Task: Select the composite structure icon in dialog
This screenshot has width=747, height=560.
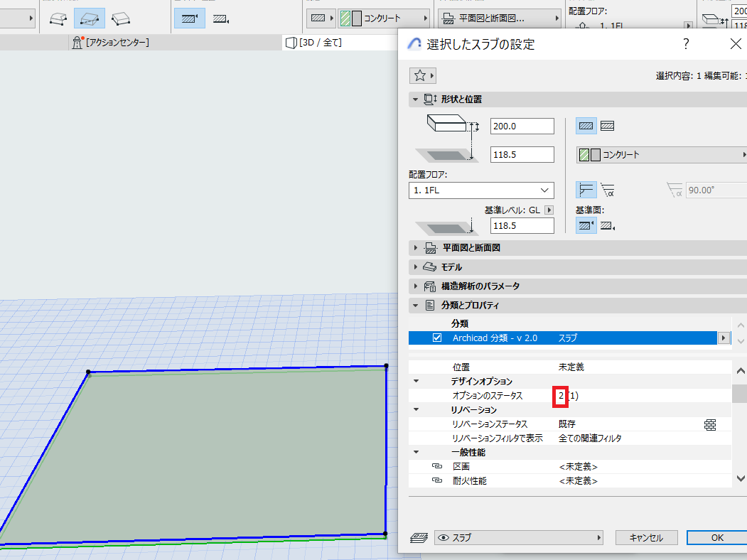Action: pos(607,126)
